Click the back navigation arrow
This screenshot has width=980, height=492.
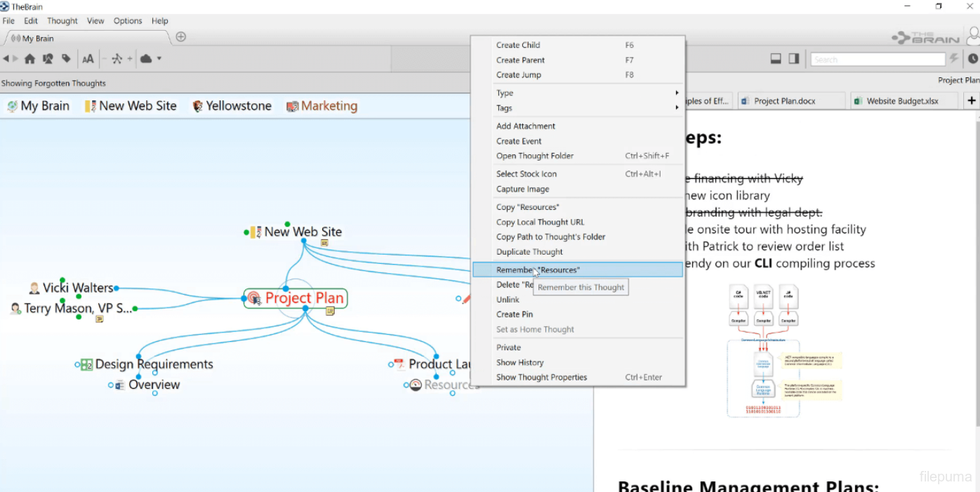(6, 59)
